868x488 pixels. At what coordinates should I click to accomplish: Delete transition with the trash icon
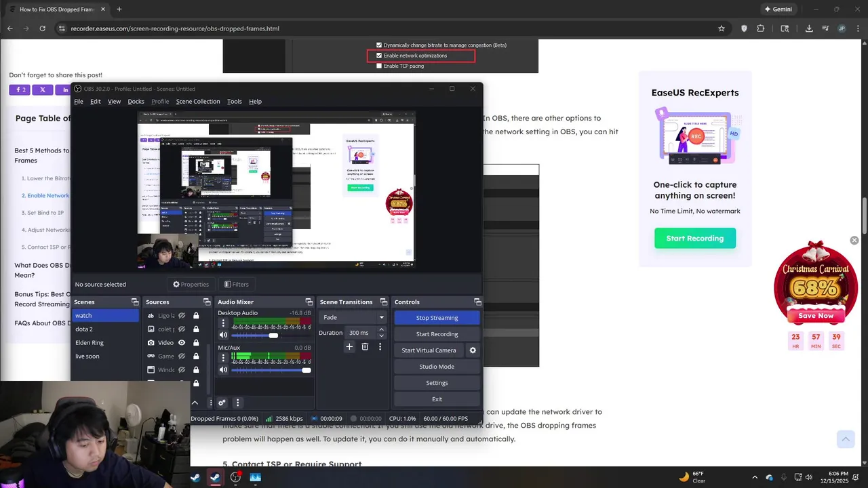[x=365, y=346]
